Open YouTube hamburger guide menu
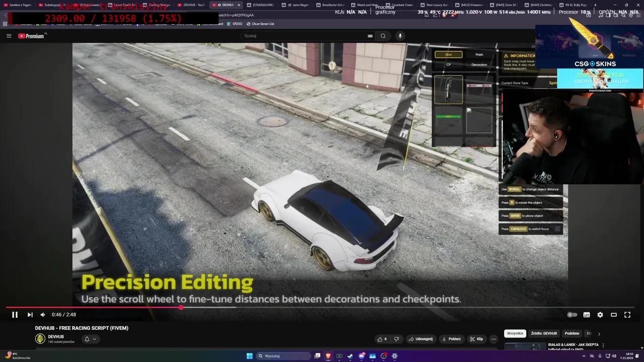 point(9,36)
